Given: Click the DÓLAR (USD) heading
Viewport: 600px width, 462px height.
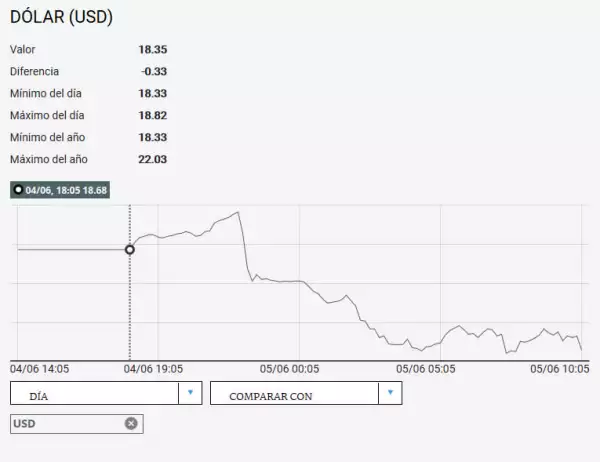Looking at the screenshot, I should tap(61, 17).
